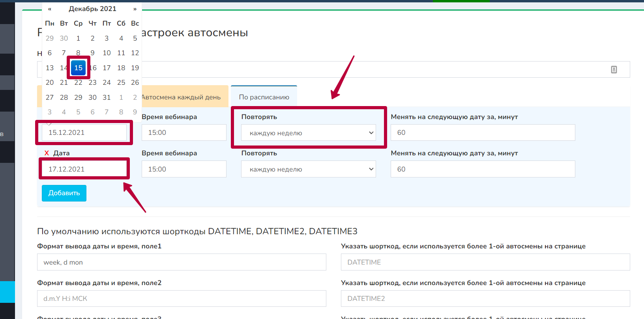Focus the 17.12.2021 date input
Viewport: 644px width, 319px height.
click(x=84, y=169)
